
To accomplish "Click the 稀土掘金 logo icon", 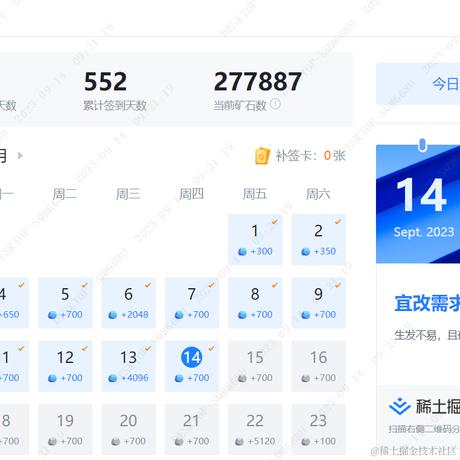I will pos(399,406).
